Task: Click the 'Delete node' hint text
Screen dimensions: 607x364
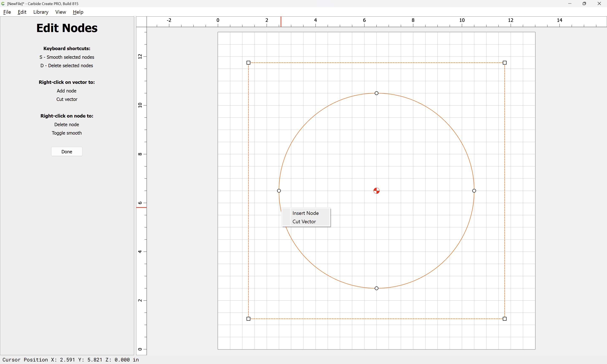Action: click(66, 125)
